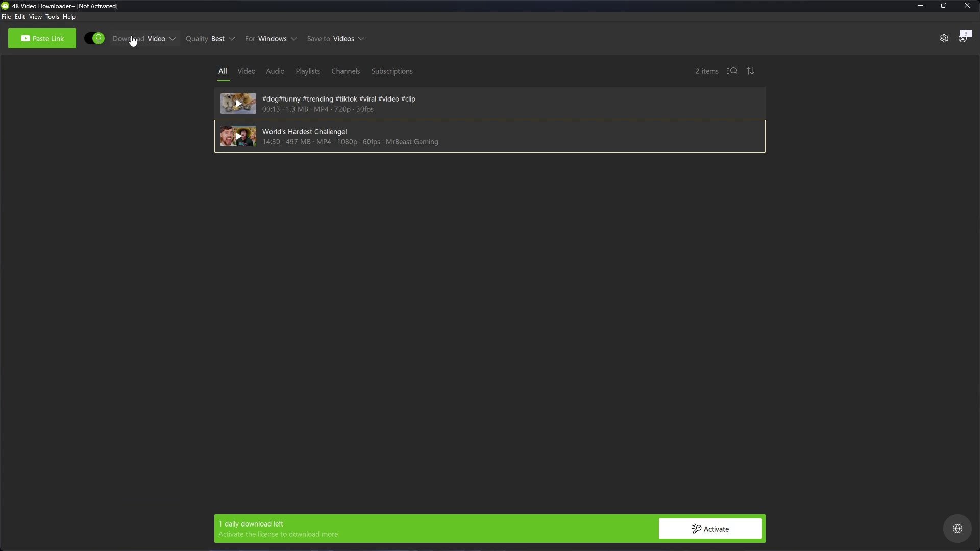Click the 1 daily download left text
This screenshot has width=980, height=551.
pos(251,524)
